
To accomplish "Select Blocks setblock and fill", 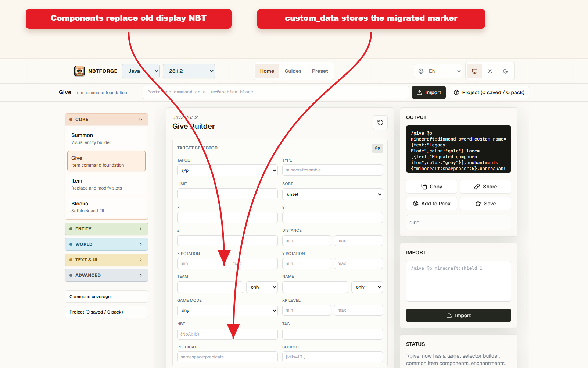I will click(x=106, y=207).
